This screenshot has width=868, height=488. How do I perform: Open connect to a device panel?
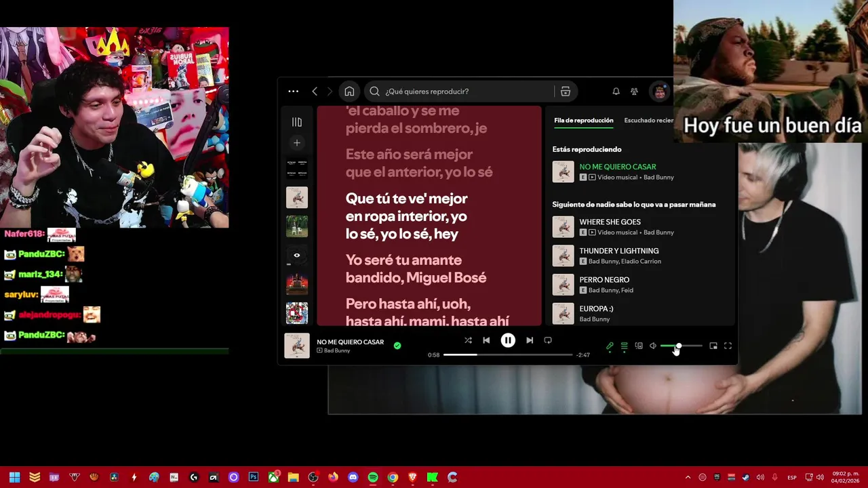639,346
